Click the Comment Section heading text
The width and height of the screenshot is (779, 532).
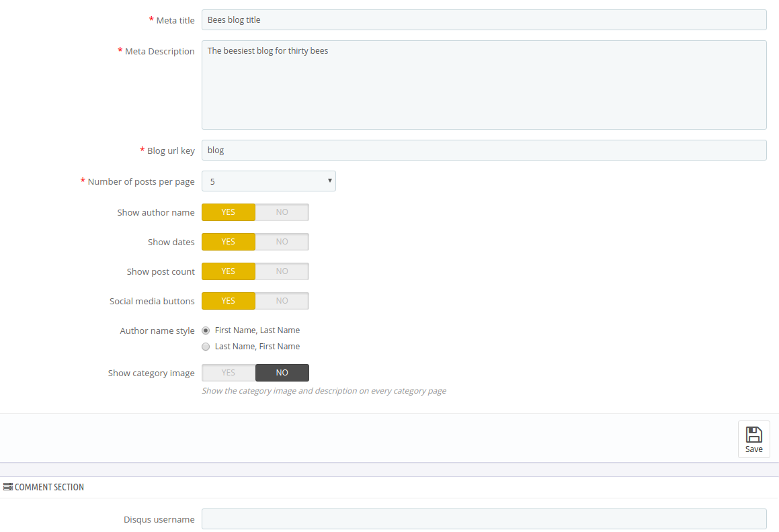[x=49, y=487]
